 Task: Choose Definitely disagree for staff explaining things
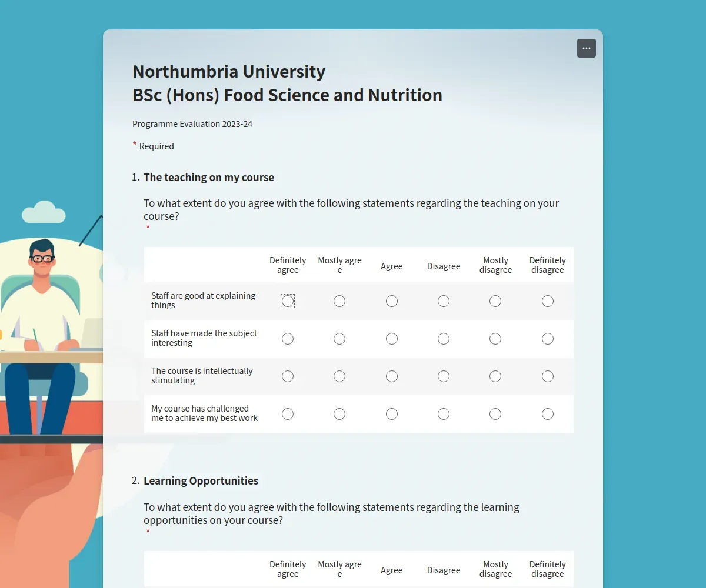[548, 301]
